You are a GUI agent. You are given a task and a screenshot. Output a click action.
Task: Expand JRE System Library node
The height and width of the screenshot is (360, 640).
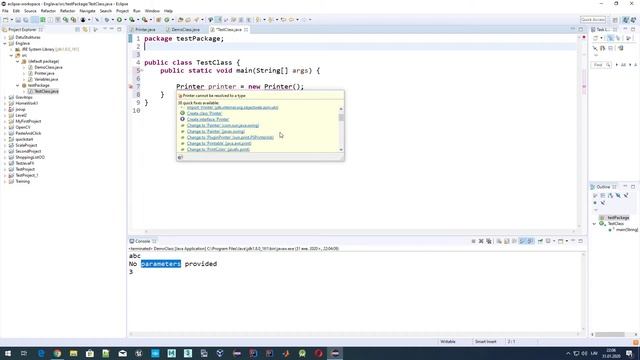pyautogui.click(x=11, y=49)
